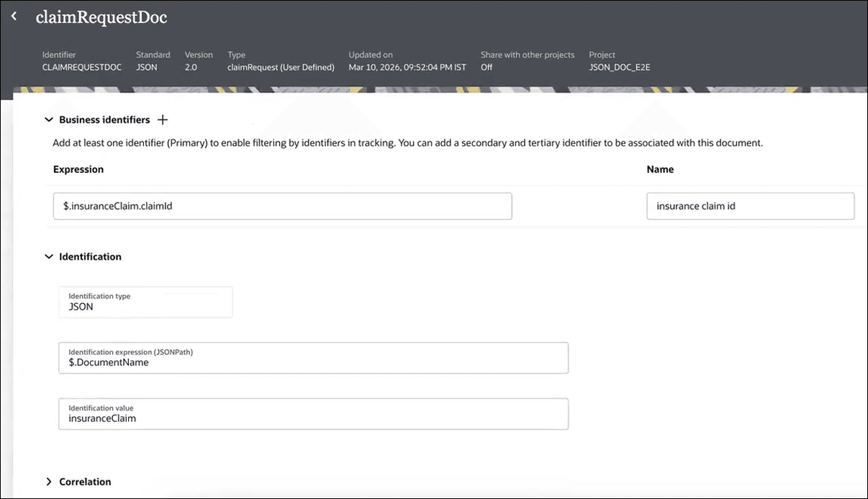The image size is (868, 499).
Task: Click the chevron beside Business identifiers
Action: coord(48,120)
